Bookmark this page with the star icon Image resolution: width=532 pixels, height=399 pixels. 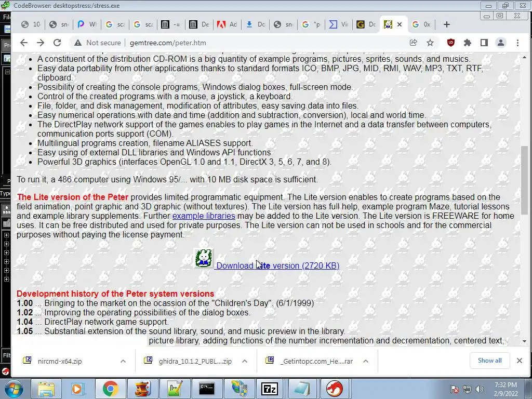[430, 43]
